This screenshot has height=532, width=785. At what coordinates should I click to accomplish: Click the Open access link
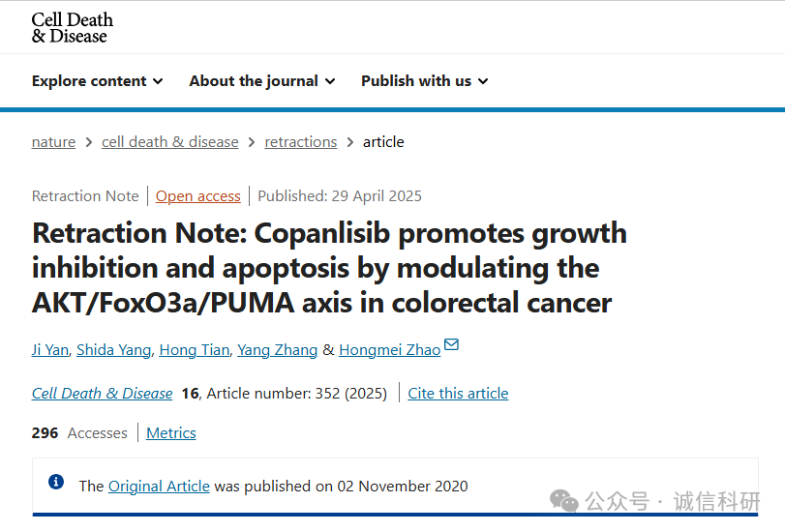point(198,196)
